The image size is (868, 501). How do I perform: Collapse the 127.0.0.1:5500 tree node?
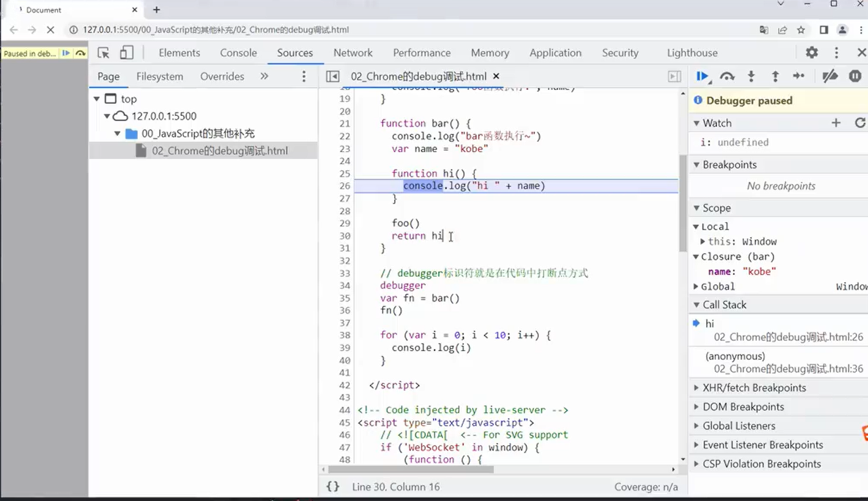tap(107, 116)
